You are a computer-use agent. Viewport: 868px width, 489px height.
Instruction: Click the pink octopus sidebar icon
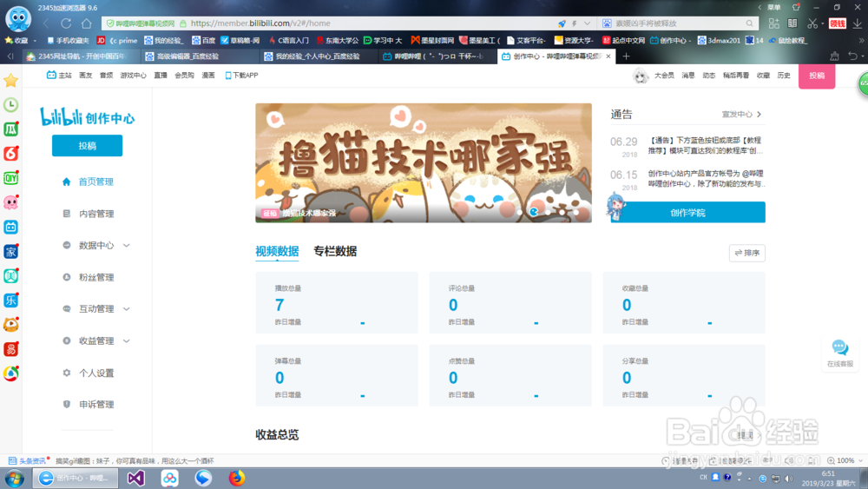[10, 202]
